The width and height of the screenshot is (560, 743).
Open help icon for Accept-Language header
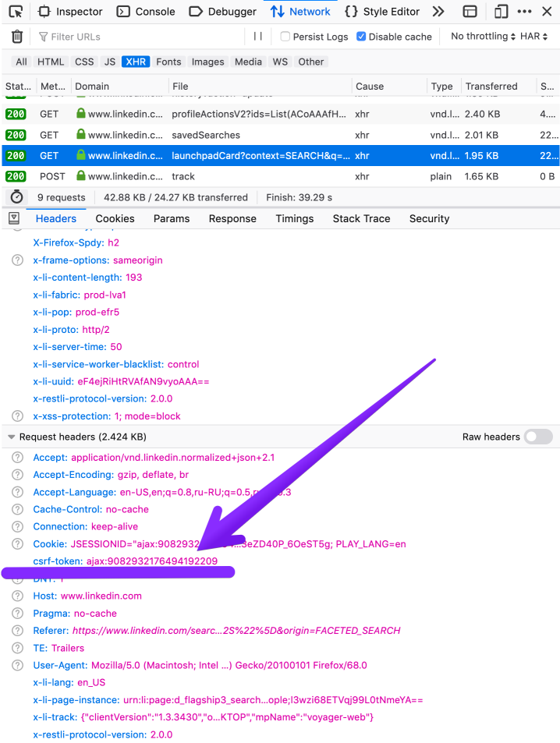(x=17, y=492)
